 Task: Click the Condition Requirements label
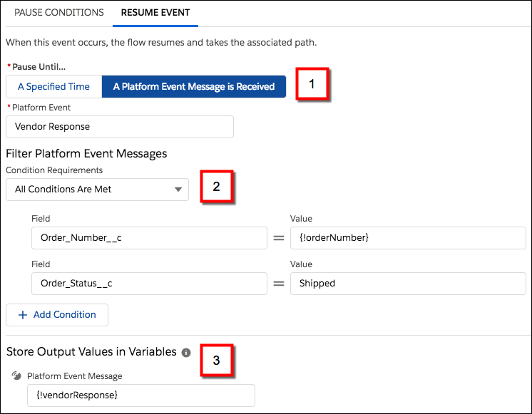[x=54, y=170]
